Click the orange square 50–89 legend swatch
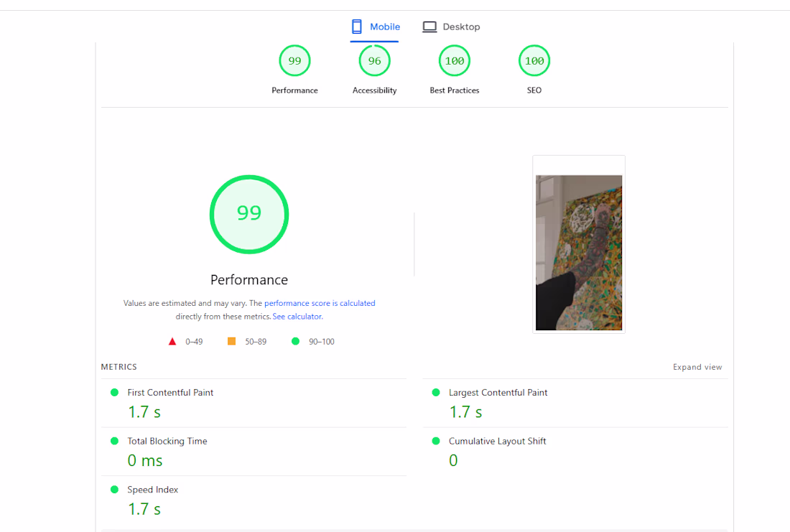 tap(231, 342)
